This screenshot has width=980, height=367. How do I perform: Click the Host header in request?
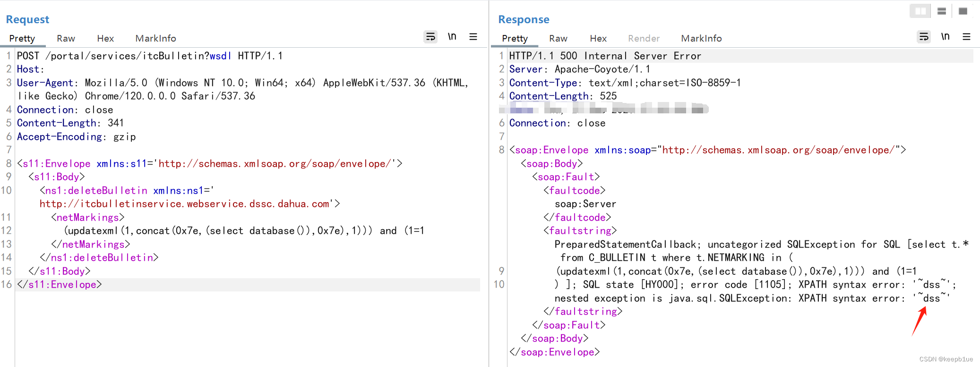pyautogui.click(x=31, y=69)
